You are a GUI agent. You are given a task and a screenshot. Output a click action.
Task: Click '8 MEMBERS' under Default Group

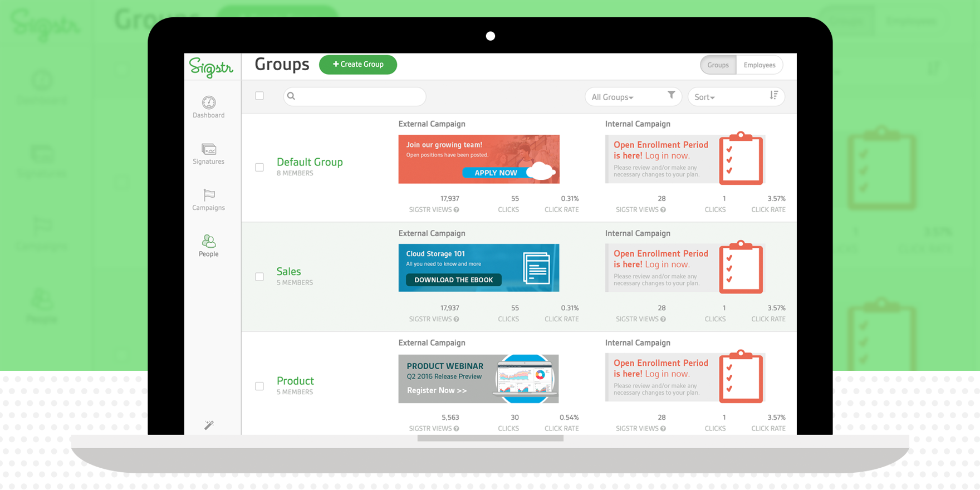pyautogui.click(x=295, y=173)
